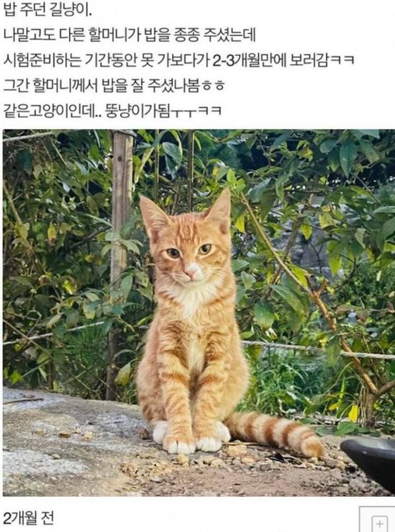Image resolution: width=395 pixels, height=532 pixels.
Task: Click the cat's striped tail
Action: 275,433
